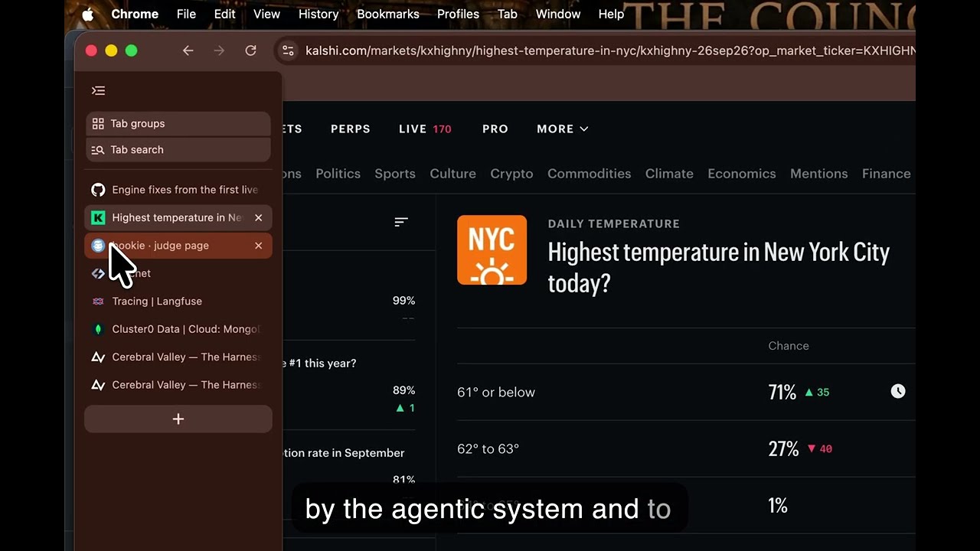This screenshot has height=551, width=980.
Task: Click the Langfuse tab favicon
Action: click(98, 302)
